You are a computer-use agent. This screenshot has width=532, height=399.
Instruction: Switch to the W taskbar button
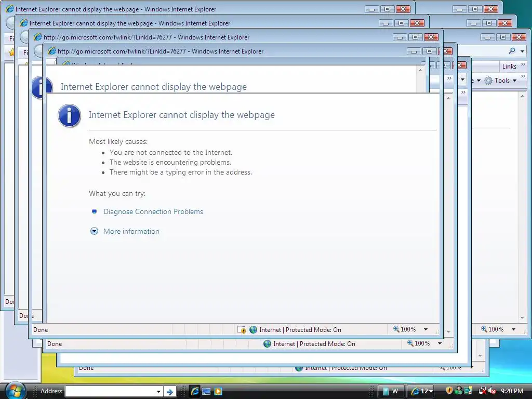click(x=391, y=391)
